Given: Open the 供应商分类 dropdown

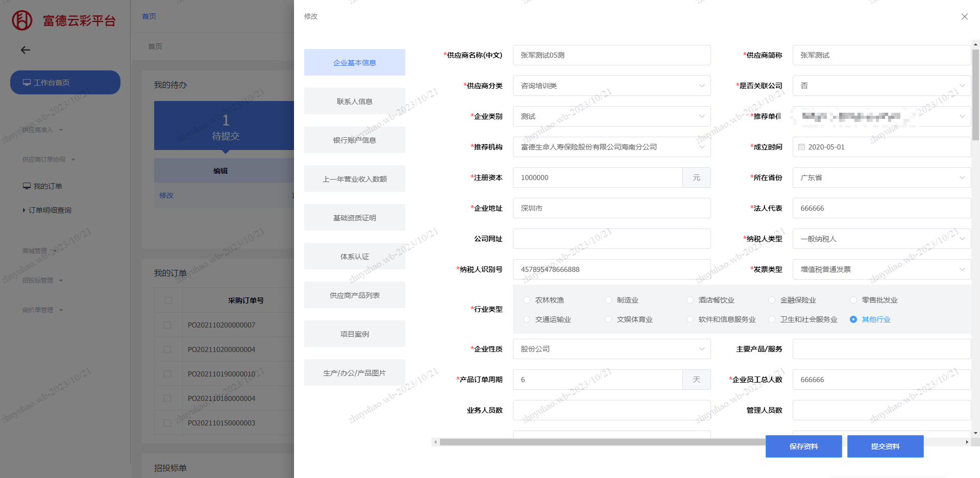Looking at the screenshot, I should point(611,86).
